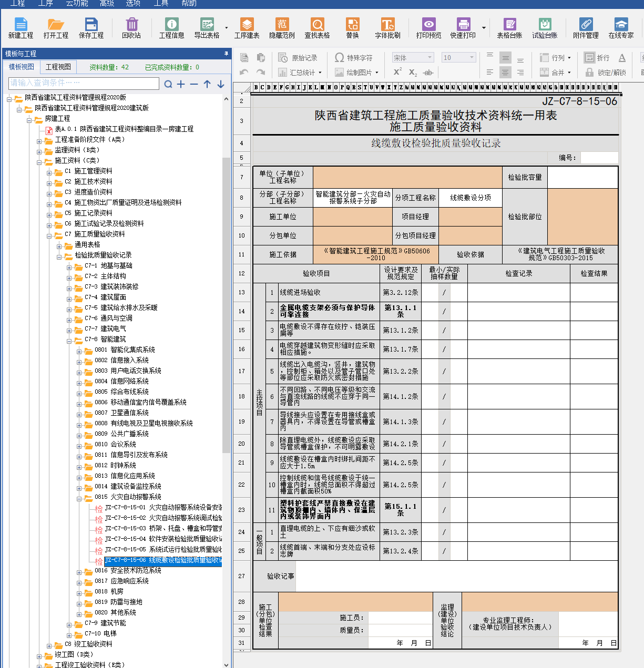
Task: Toggle superscript X² formatting
Action: pyautogui.click(x=397, y=72)
